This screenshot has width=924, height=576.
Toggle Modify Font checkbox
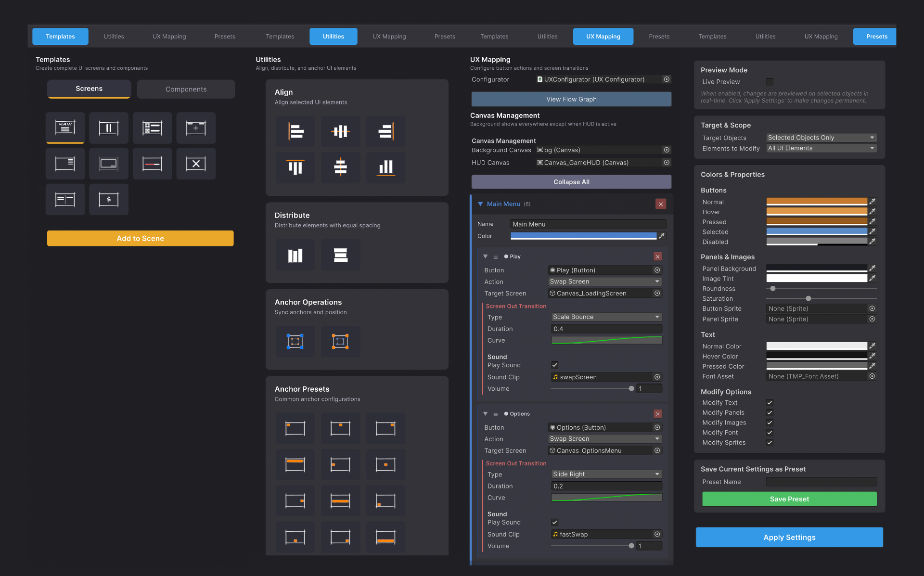click(770, 433)
